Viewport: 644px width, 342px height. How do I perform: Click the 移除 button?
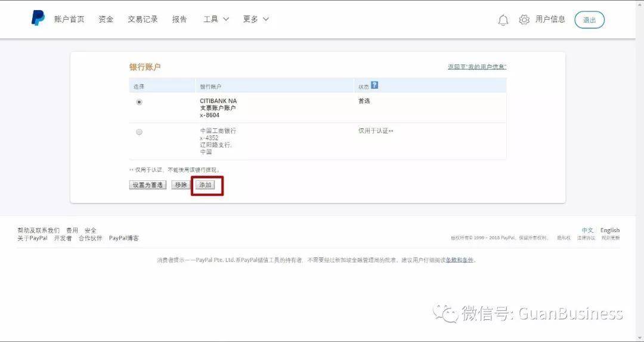click(x=181, y=185)
